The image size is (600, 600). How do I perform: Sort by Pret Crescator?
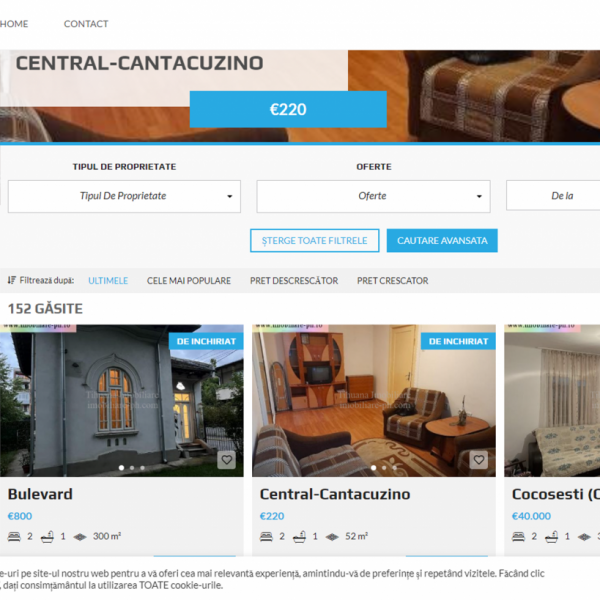tap(393, 280)
